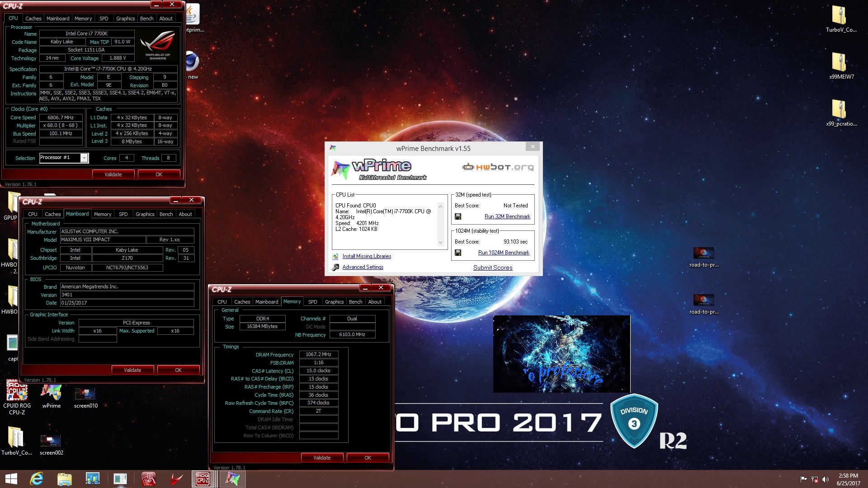
Task: Click DRAM Frequency value 1067.2 MHz
Action: coord(318,355)
